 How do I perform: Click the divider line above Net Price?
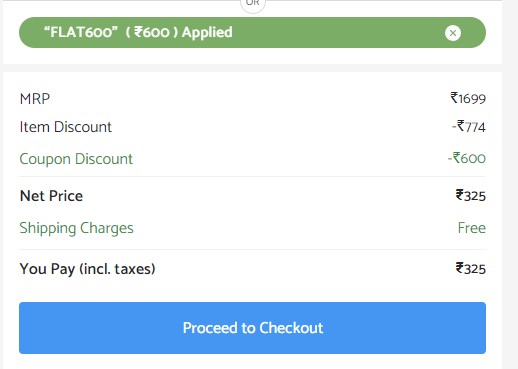coord(252,176)
